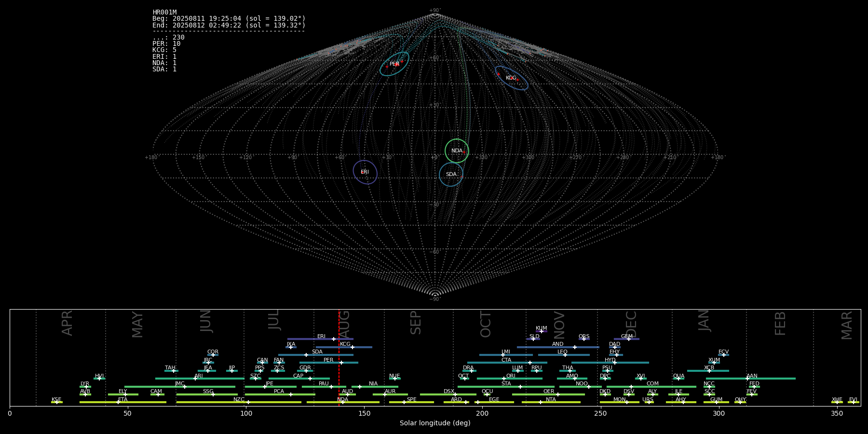This screenshot has width=868, height=434.
Task: Click the DEC month label
Action: (x=631, y=324)
